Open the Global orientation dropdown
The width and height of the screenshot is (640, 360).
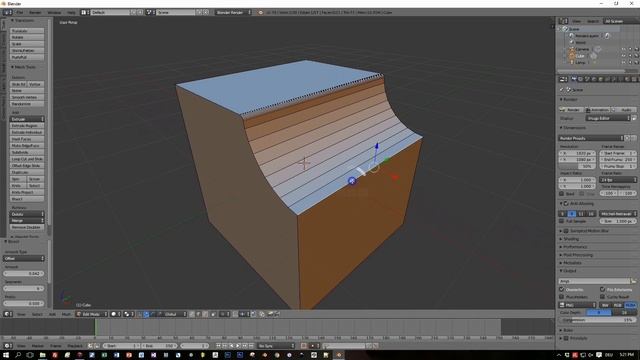point(174,314)
